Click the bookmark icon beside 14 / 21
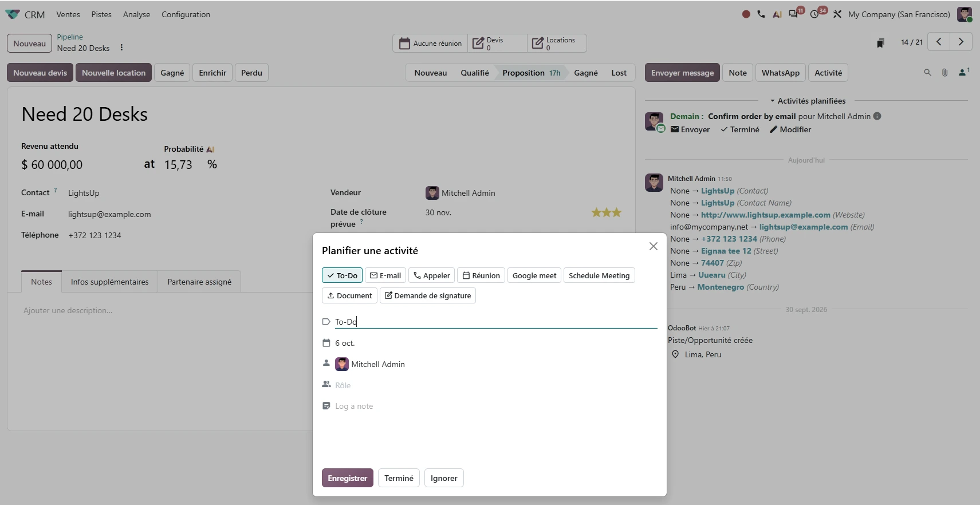 click(x=880, y=42)
